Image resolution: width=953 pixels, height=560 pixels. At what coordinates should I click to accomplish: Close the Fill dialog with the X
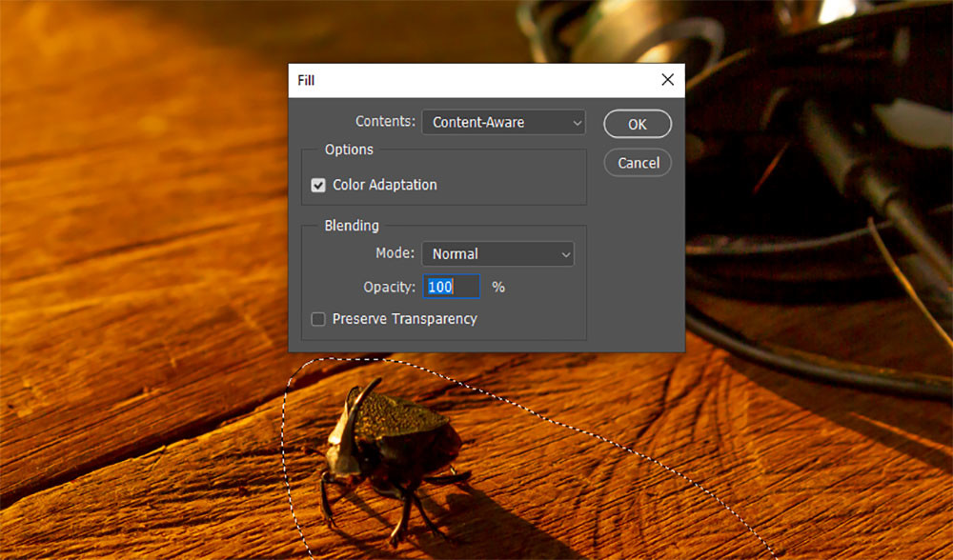(x=667, y=80)
